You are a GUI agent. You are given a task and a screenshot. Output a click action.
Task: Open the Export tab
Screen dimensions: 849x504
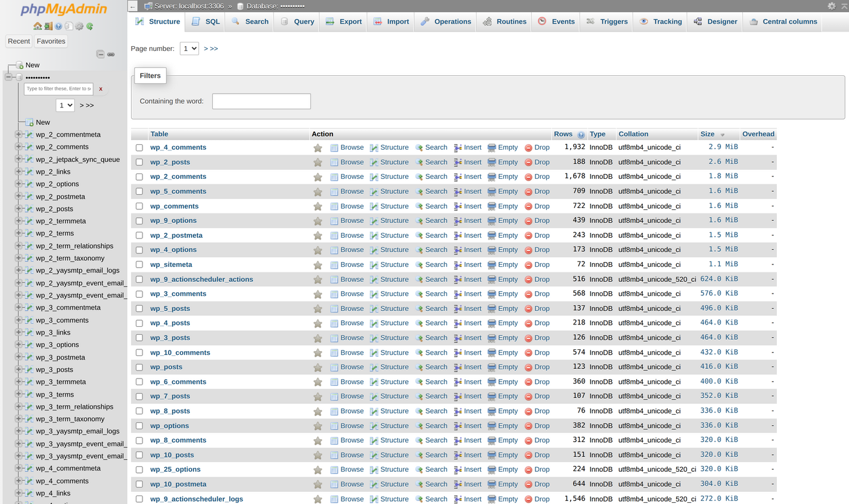343,21
